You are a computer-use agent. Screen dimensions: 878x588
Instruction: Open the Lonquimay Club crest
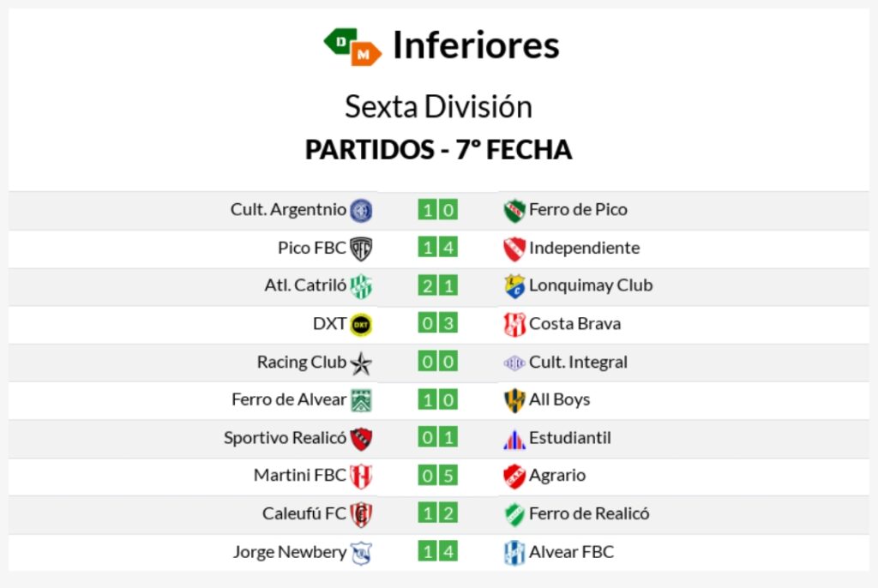514,286
